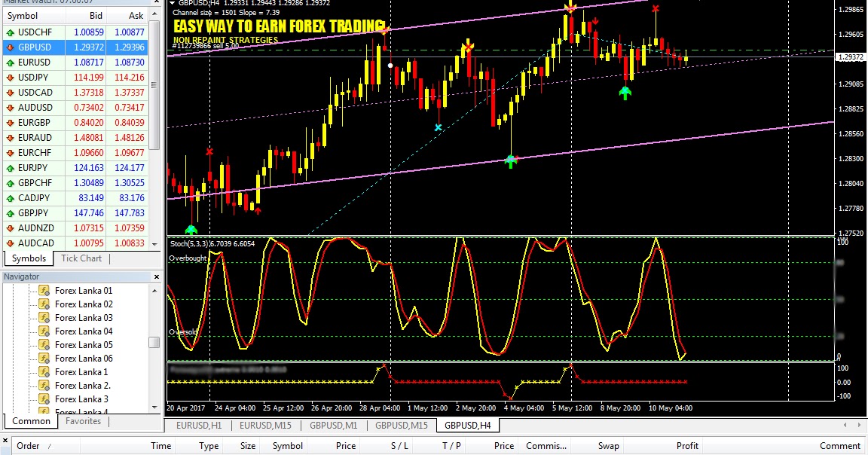868x455 pixels.
Task: Sort orders by Order column header
Action: [45, 446]
